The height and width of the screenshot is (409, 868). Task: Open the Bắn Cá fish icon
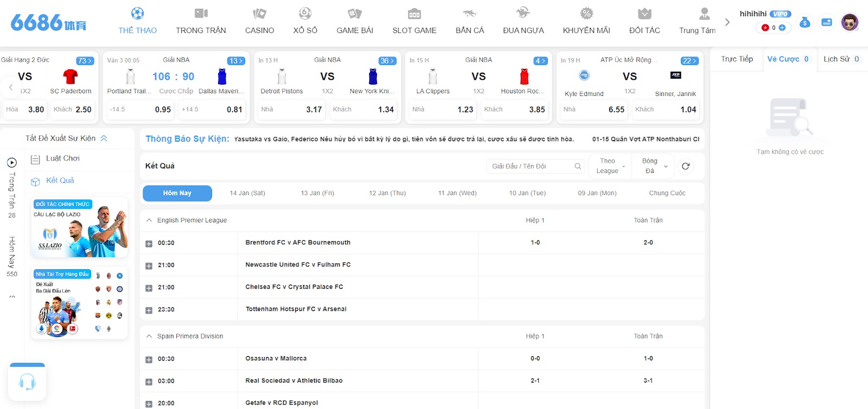click(x=470, y=13)
